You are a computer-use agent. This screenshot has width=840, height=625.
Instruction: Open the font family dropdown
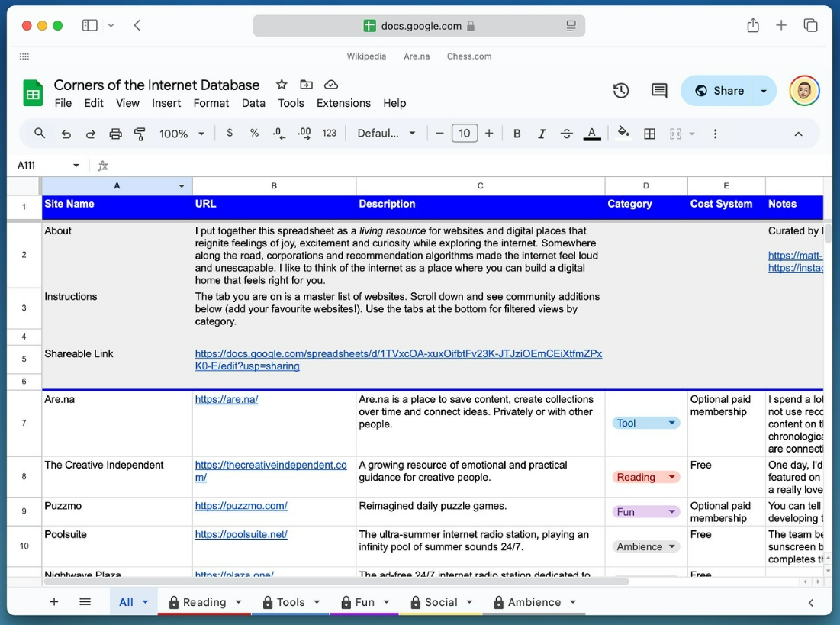tap(386, 133)
